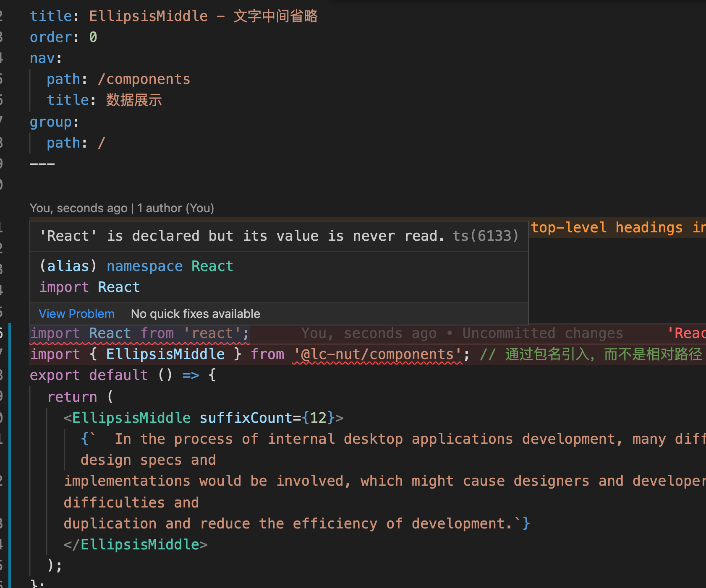Click the 'design specs and' line
The width and height of the screenshot is (706, 588).
[x=148, y=460]
